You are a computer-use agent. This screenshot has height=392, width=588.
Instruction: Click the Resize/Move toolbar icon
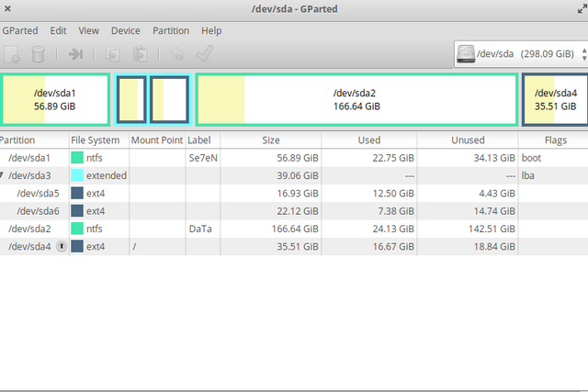pyautogui.click(x=76, y=54)
